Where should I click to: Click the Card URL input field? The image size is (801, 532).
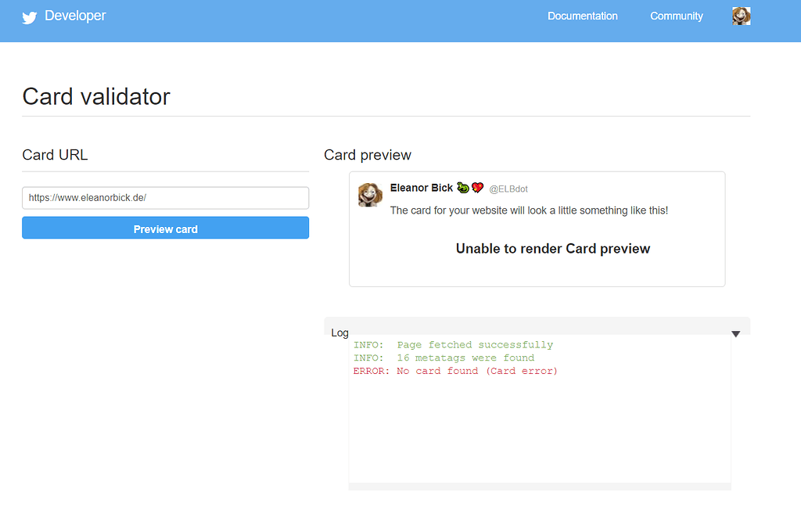coord(165,197)
